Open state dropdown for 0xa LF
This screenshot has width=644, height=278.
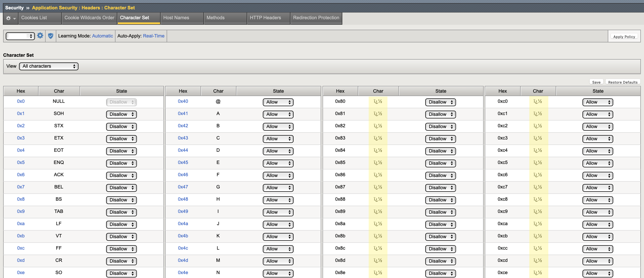[121, 224]
